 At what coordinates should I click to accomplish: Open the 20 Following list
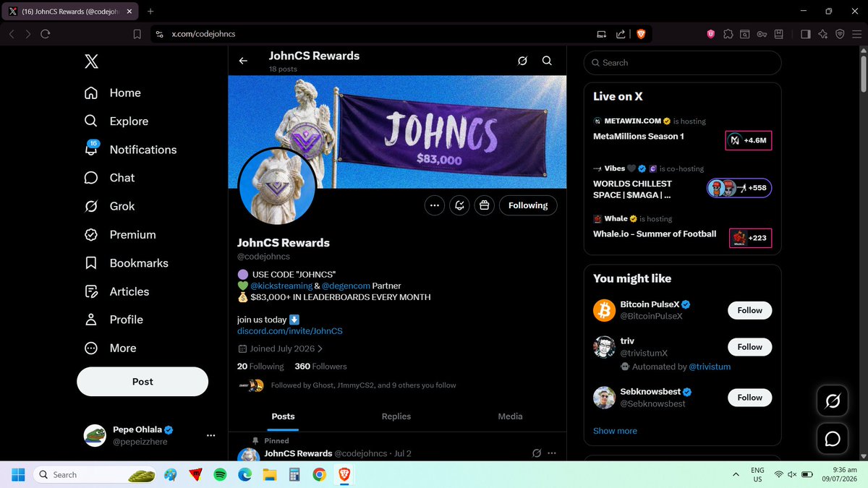[260, 367]
